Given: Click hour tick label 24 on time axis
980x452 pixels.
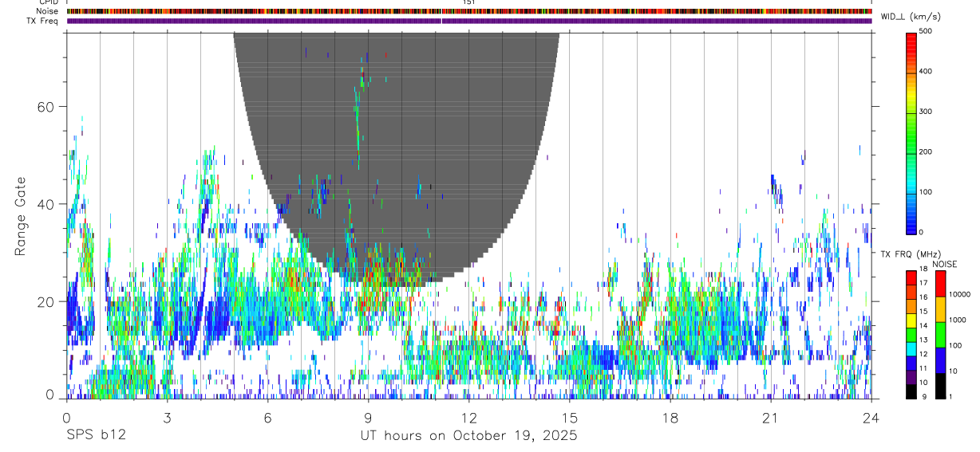Looking at the screenshot, I should click(x=871, y=417).
